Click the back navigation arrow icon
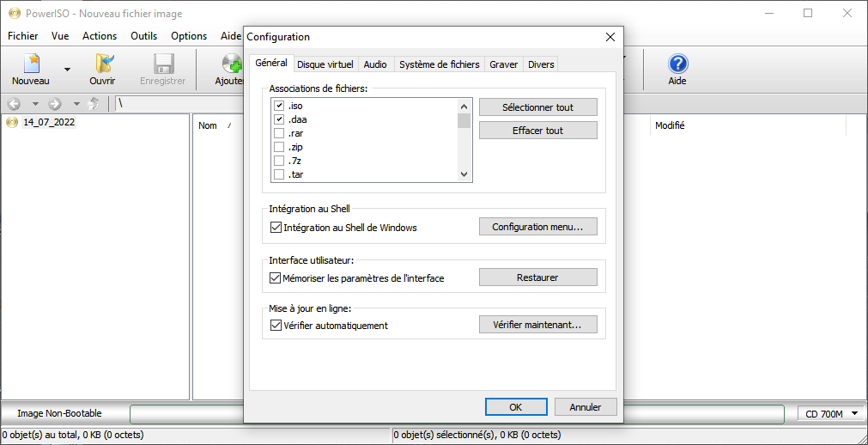This screenshot has width=868, height=445. pyautogui.click(x=14, y=104)
